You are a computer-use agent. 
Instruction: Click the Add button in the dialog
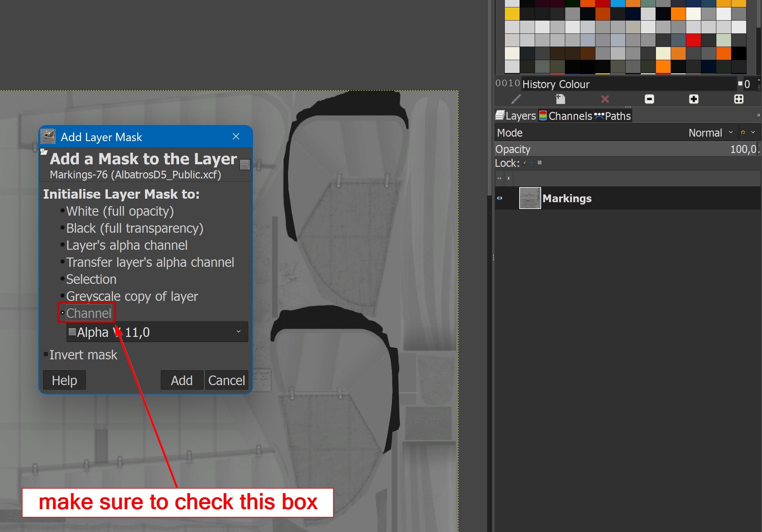[182, 380]
